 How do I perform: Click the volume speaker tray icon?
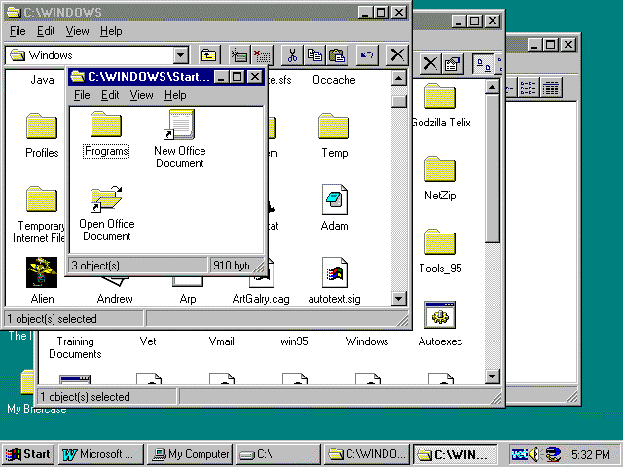point(536,454)
